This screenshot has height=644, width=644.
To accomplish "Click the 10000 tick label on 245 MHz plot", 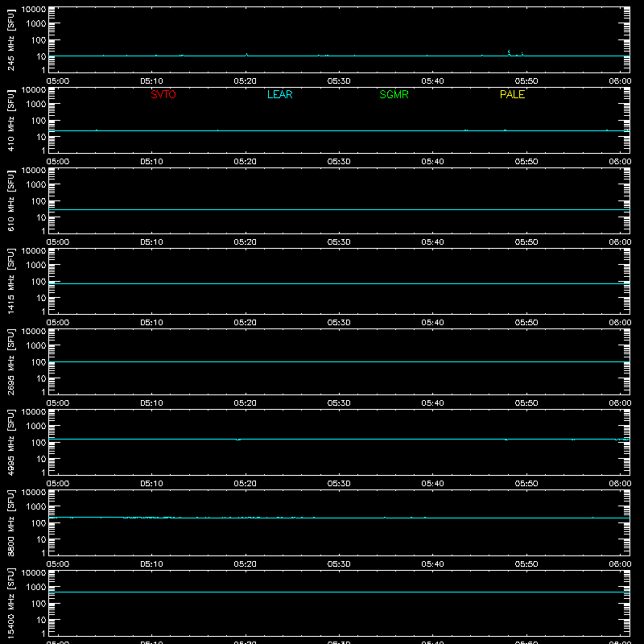I will coord(34,10).
